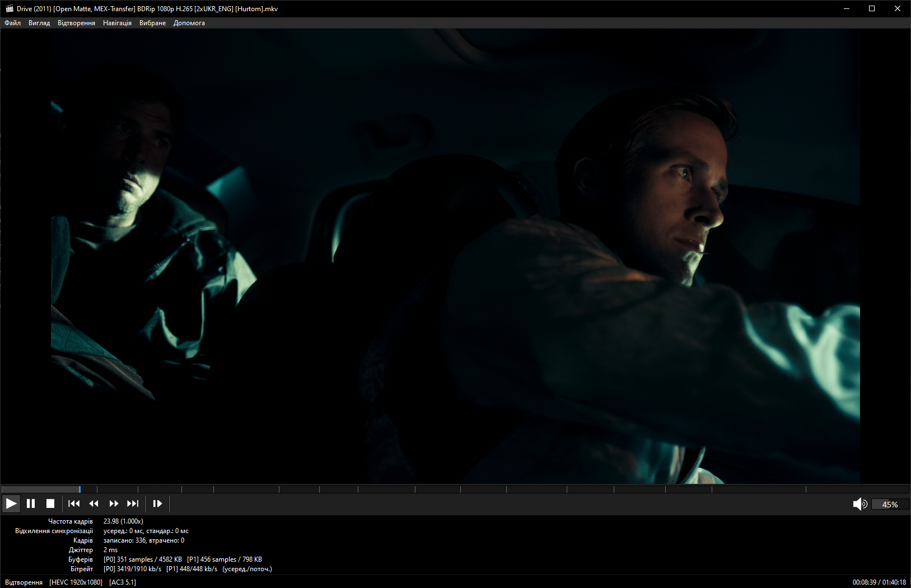Viewport: 911px width, 588px height.
Task: Click the rewind (decrease speed) button
Action: [94, 503]
